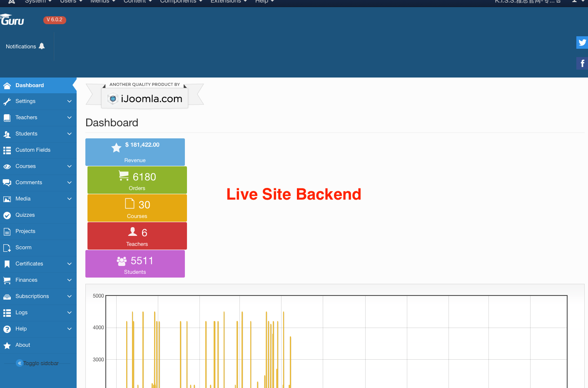Screen dimensions: 588x388
Task: Expand the sidebar Help submenu chevron
Action: [x=70, y=329]
